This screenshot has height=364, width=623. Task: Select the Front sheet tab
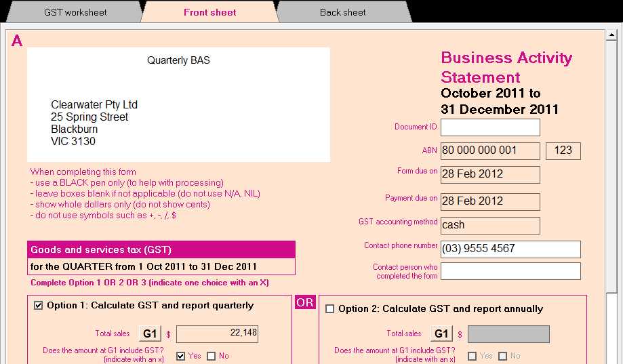pos(209,12)
